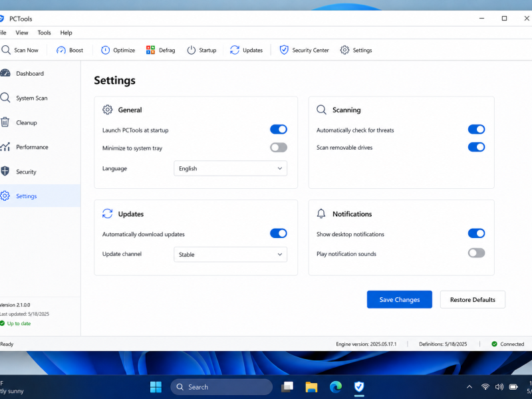Click the magnifier icon of the Scanning card
The width and height of the screenshot is (532, 399).
(322, 110)
